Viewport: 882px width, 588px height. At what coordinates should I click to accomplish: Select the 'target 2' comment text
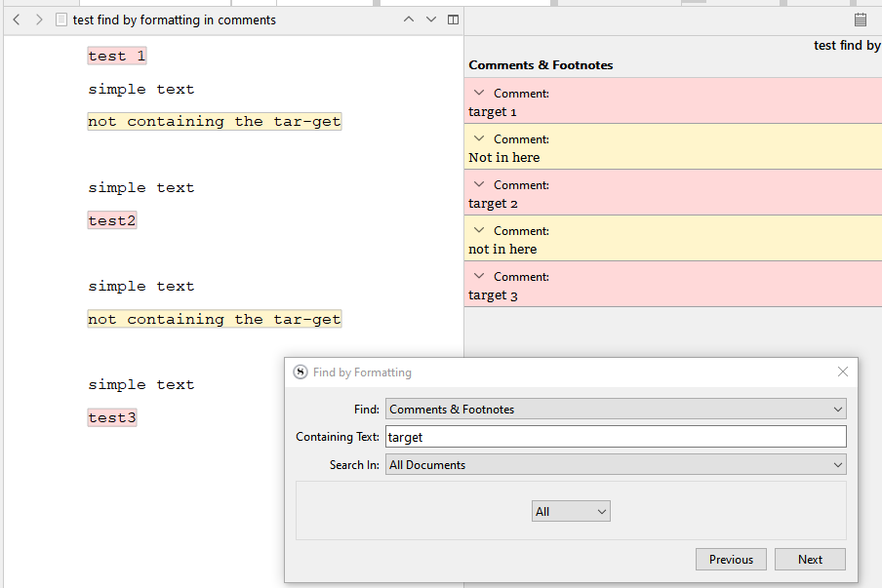pyautogui.click(x=494, y=204)
